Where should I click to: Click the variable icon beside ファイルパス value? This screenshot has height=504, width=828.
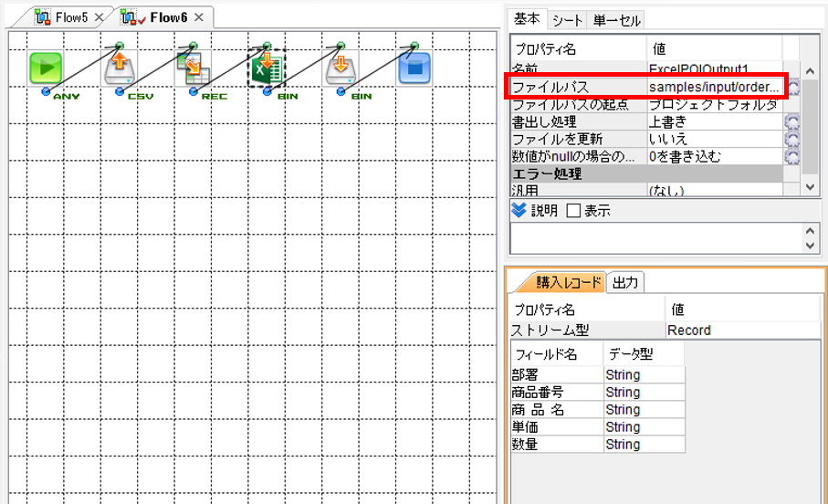(x=793, y=87)
